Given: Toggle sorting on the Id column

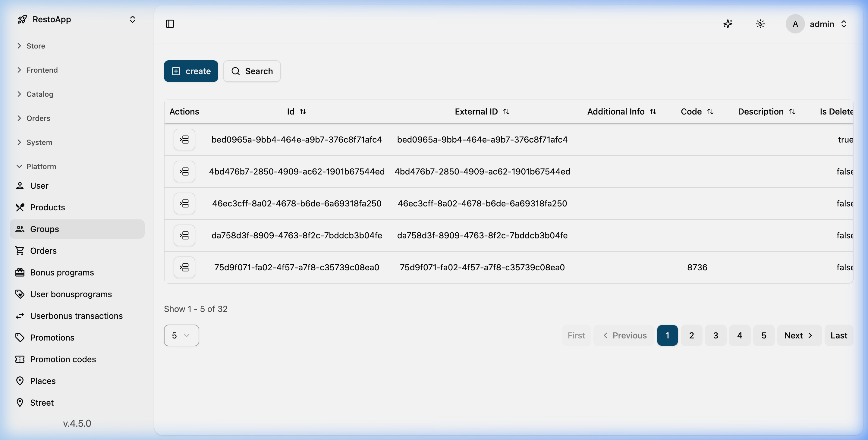Looking at the screenshot, I should pos(303,111).
